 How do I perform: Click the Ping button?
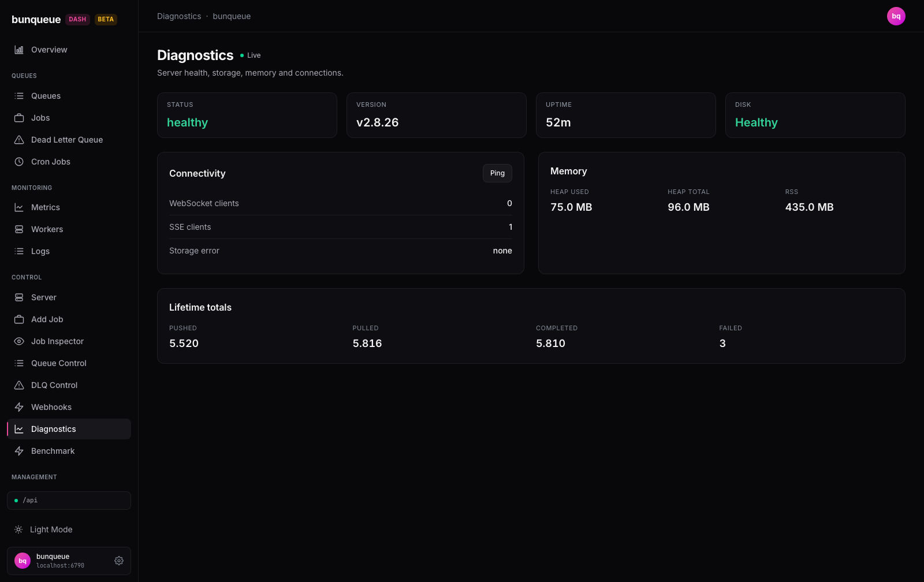(497, 173)
